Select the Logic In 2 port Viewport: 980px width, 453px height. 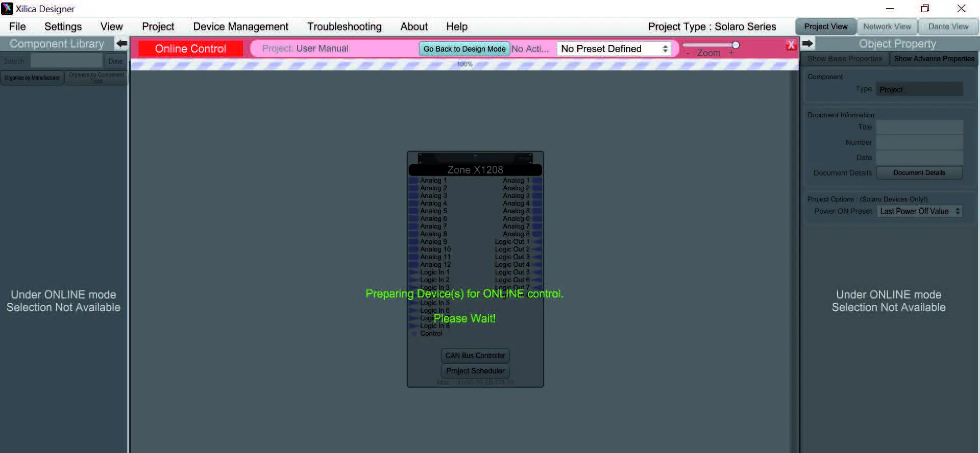(x=413, y=280)
